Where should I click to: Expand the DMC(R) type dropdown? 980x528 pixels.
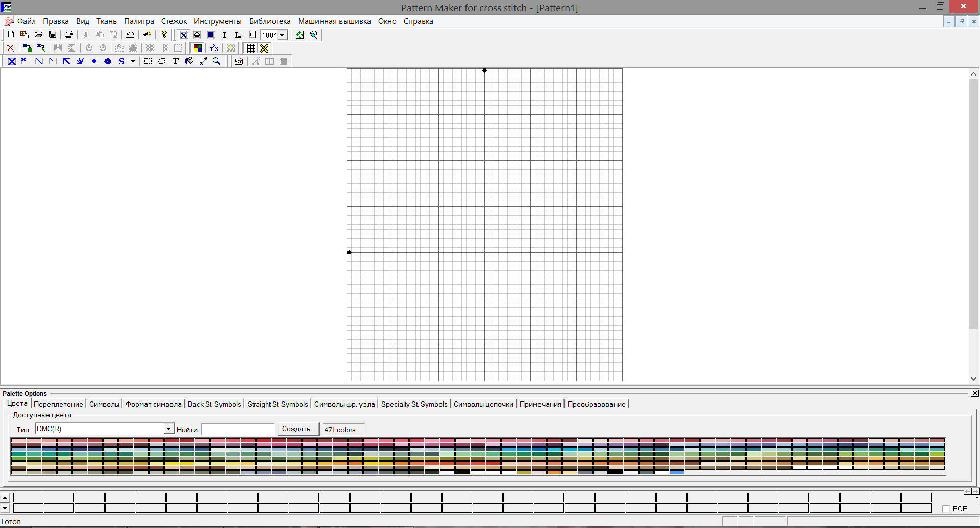(x=168, y=429)
